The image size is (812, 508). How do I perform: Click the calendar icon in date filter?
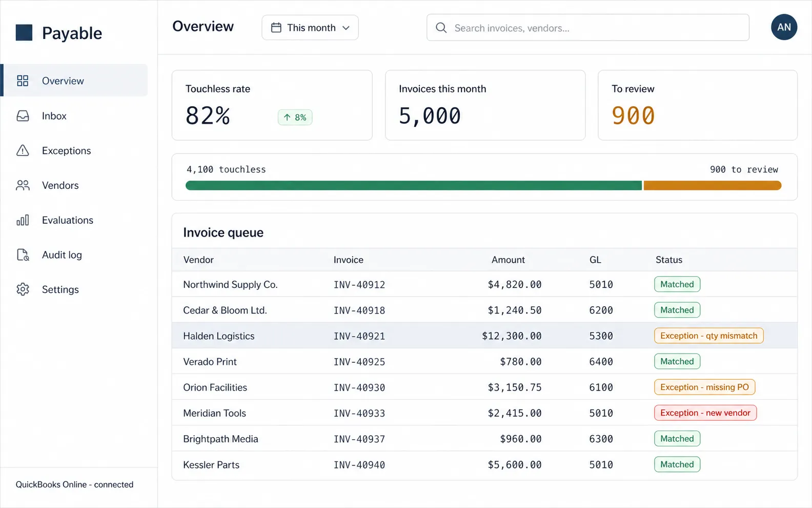click(x=276, y=28)
